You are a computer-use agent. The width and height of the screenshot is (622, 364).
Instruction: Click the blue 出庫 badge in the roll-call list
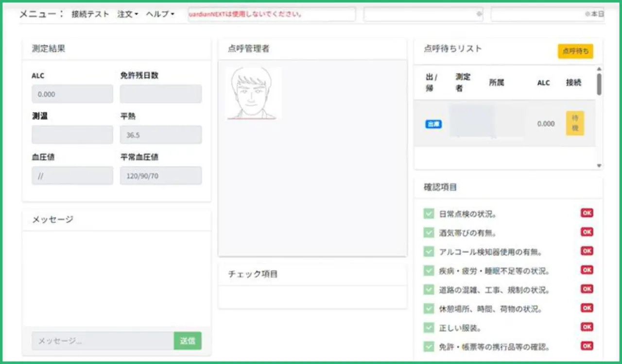click(433, 124)
